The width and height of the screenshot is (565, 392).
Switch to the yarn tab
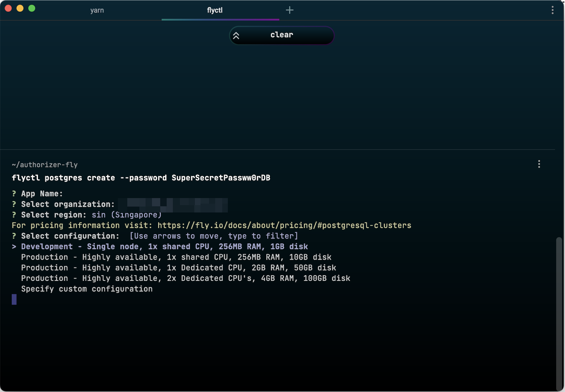tap(97, 10)
